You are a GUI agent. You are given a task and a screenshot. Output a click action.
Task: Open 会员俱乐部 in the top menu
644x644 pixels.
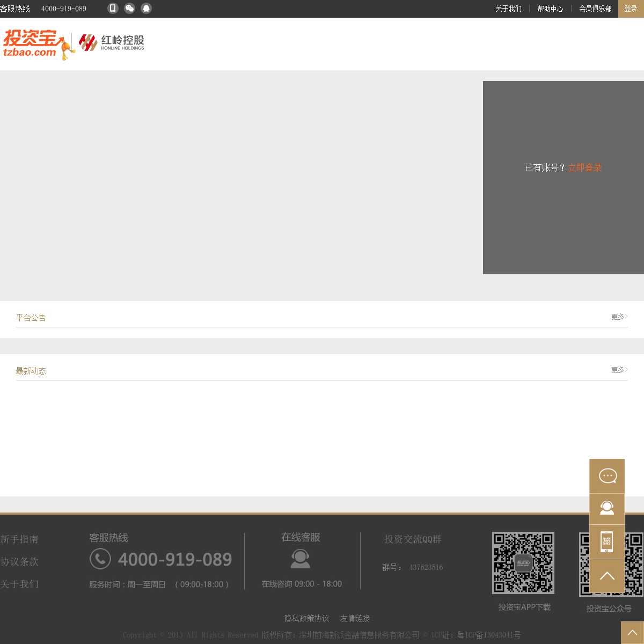tap(595, 9)
